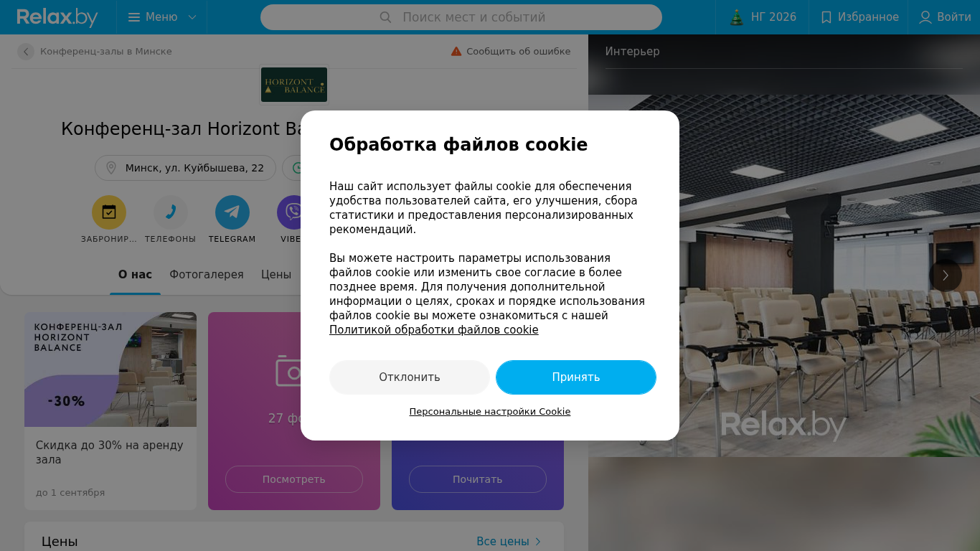The width and height of the screenshot is (980, 551).
Task: Expand the Меню dropdown
Action: 162,17
